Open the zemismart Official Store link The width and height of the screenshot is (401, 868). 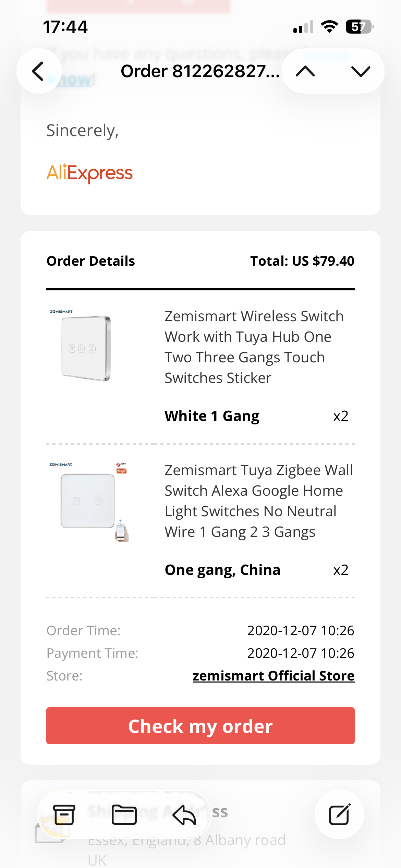pos(273,676)
